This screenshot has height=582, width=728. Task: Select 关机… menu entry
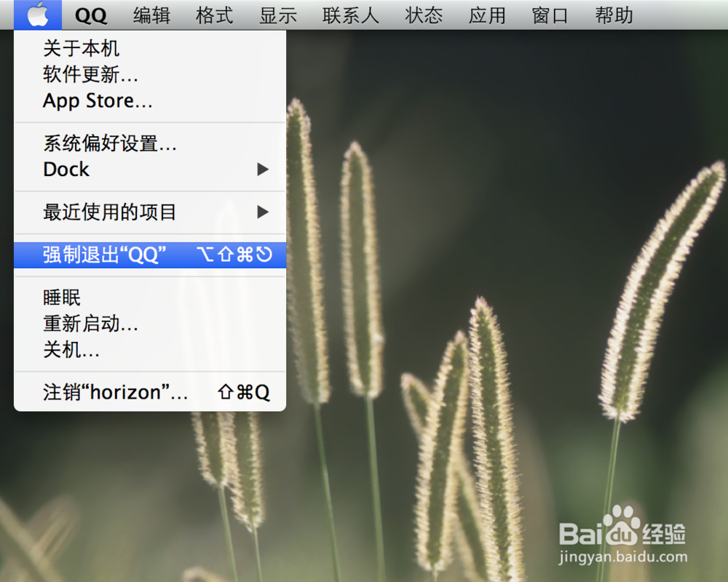150,349
